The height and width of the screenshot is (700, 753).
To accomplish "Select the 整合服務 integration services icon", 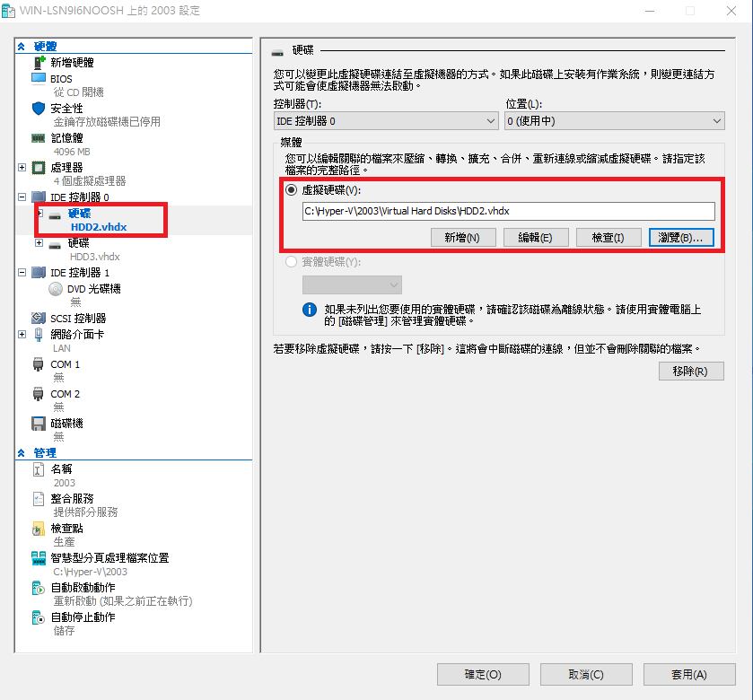I will click(x=39, y=499).
